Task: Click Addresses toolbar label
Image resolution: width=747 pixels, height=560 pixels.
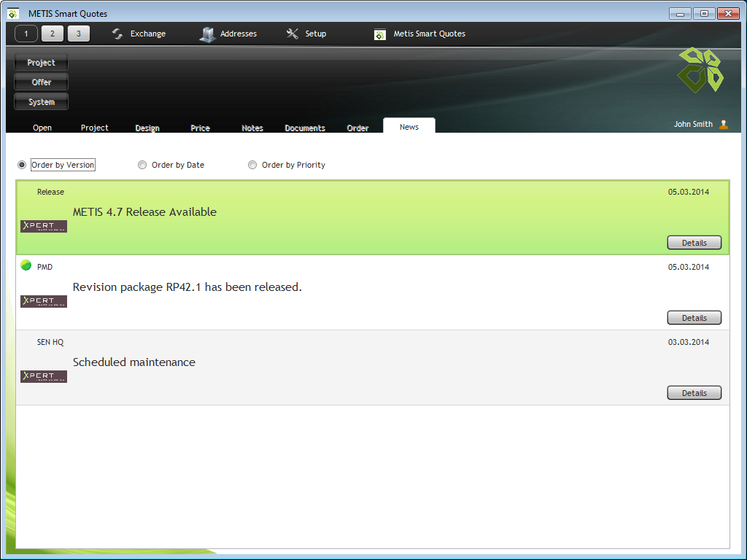Action: [x=239, y=34]
